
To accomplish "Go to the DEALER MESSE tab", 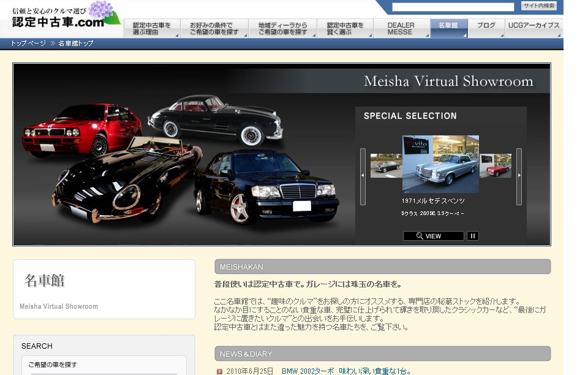I will point(401,28).
